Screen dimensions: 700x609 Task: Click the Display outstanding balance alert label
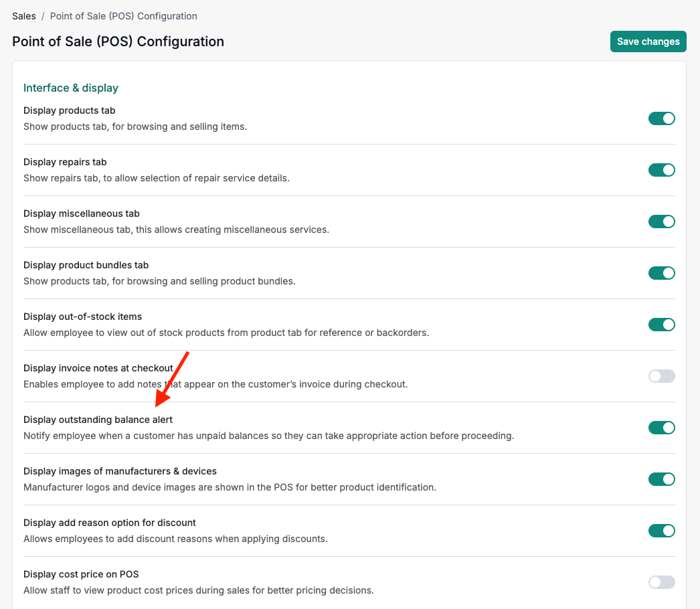coord(98,420)
